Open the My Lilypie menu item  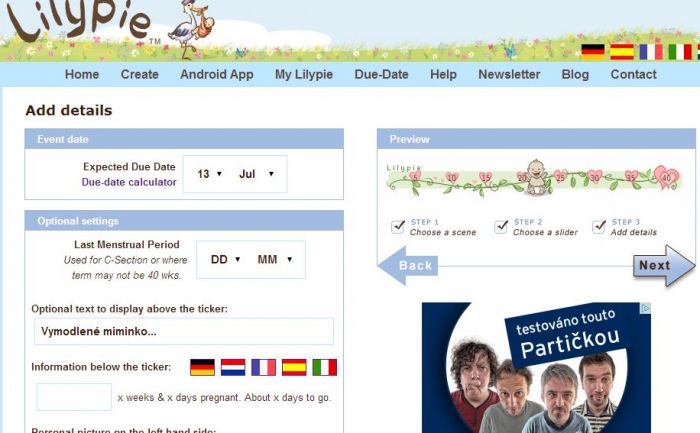pos(304,74)
